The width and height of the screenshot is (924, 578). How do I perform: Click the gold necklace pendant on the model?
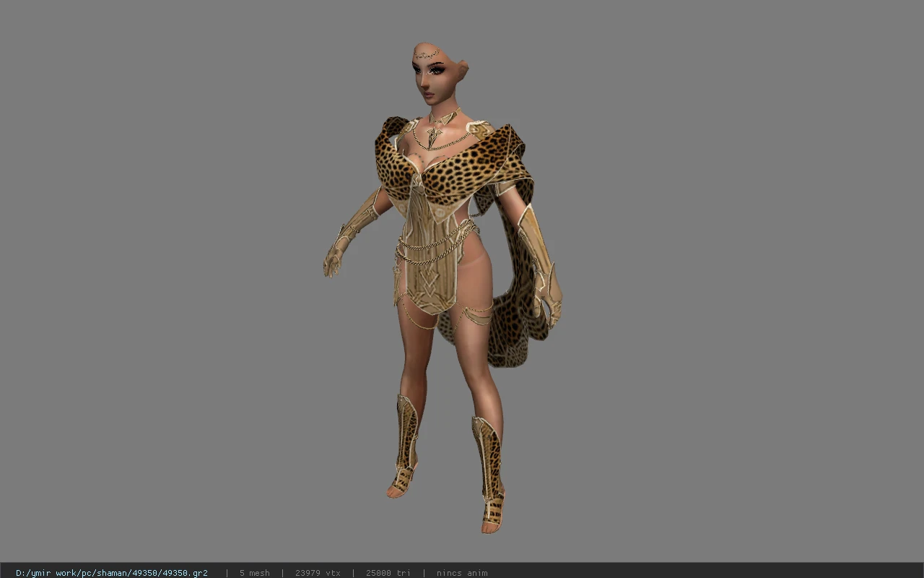pos(435,135)
